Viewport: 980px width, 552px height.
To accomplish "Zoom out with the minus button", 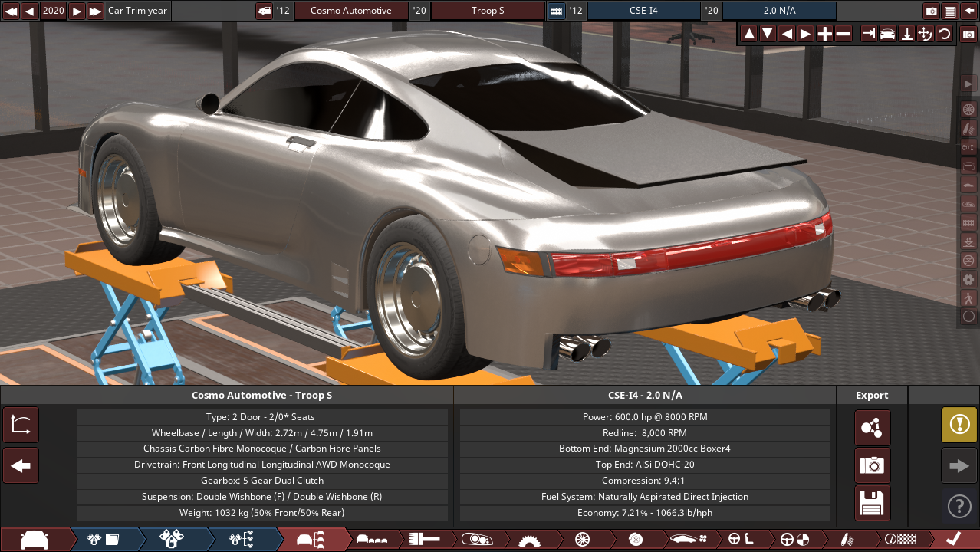I will point(843,34).
